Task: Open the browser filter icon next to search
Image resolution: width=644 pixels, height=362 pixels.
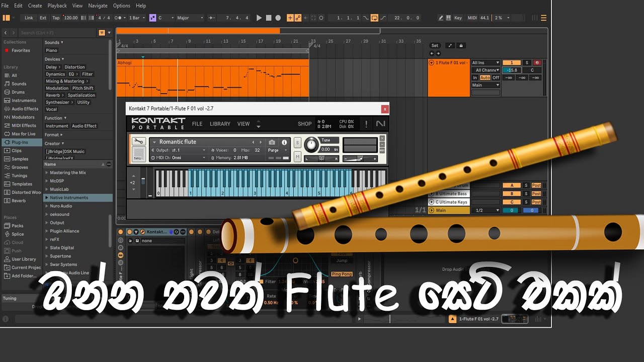Action: coord(102,33)
